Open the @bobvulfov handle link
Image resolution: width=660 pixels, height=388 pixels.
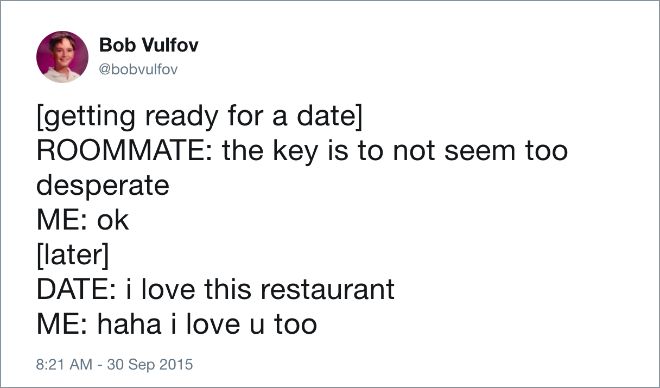[138, 69]
